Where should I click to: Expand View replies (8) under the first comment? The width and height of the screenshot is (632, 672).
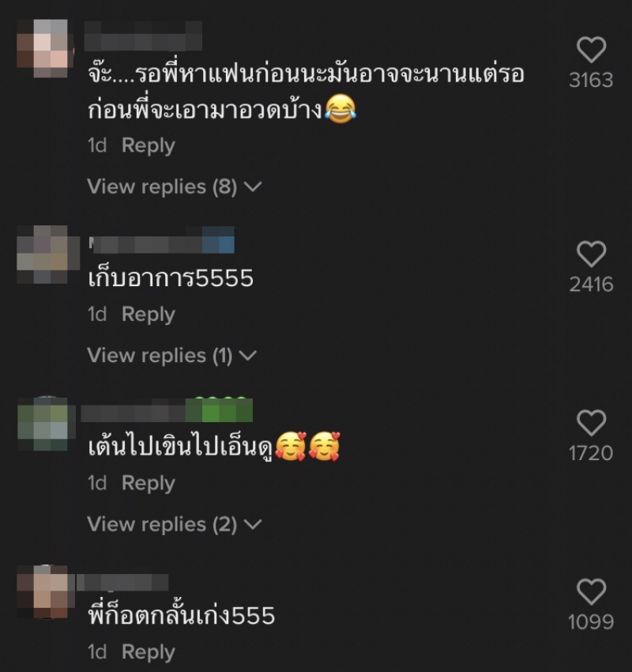pyautogui.click(x=175, y=187)
